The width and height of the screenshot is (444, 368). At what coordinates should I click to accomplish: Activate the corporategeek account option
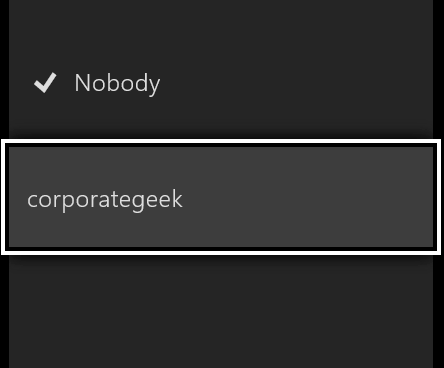tap(221, 197)
